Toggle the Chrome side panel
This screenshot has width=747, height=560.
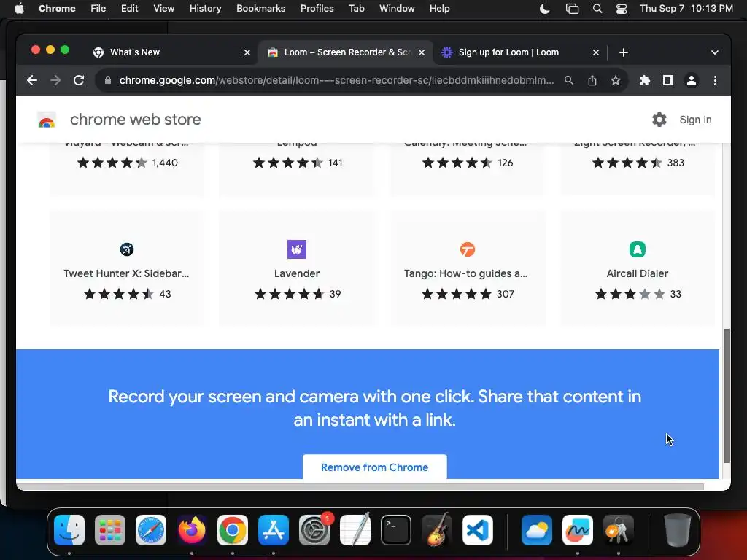click(668, 80)
